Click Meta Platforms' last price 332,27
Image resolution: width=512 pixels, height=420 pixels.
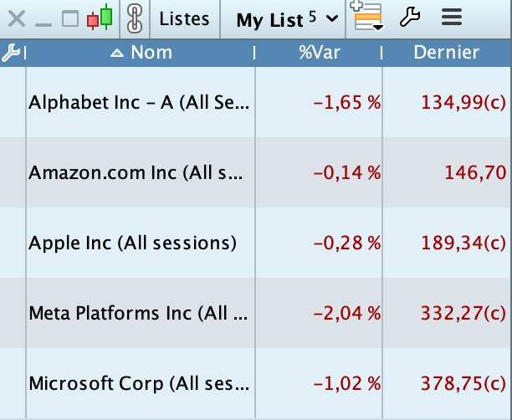click(x=458, y=314)
